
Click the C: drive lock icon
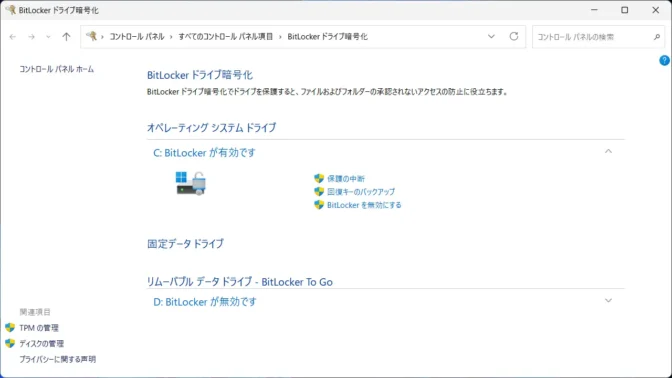191,183
